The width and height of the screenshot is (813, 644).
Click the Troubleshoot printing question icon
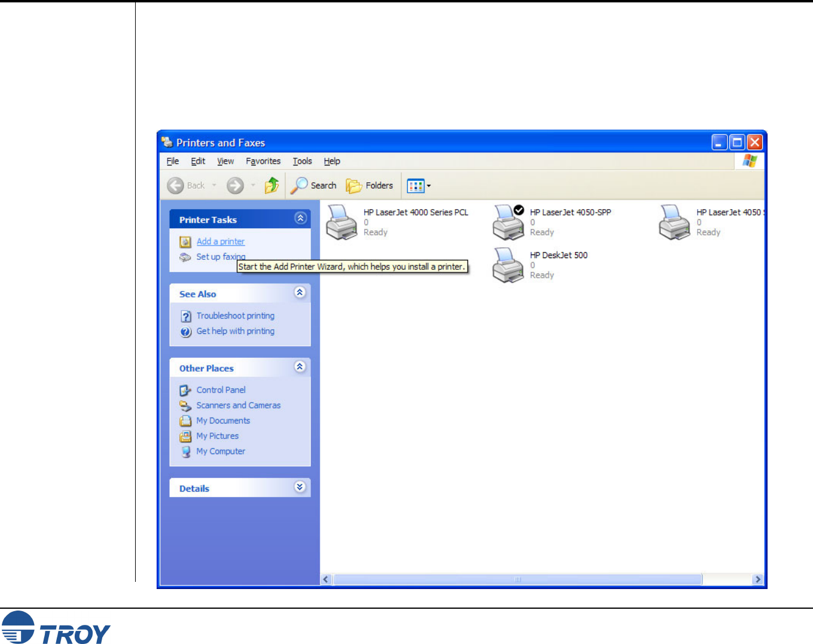pos(186,316)
